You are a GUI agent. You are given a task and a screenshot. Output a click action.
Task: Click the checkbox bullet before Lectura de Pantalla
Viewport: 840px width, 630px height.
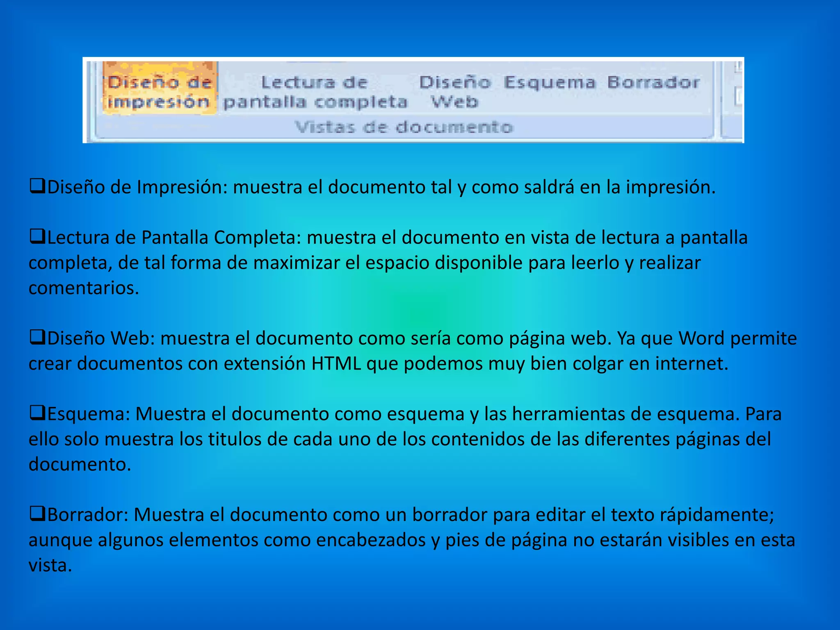[37, 237]
